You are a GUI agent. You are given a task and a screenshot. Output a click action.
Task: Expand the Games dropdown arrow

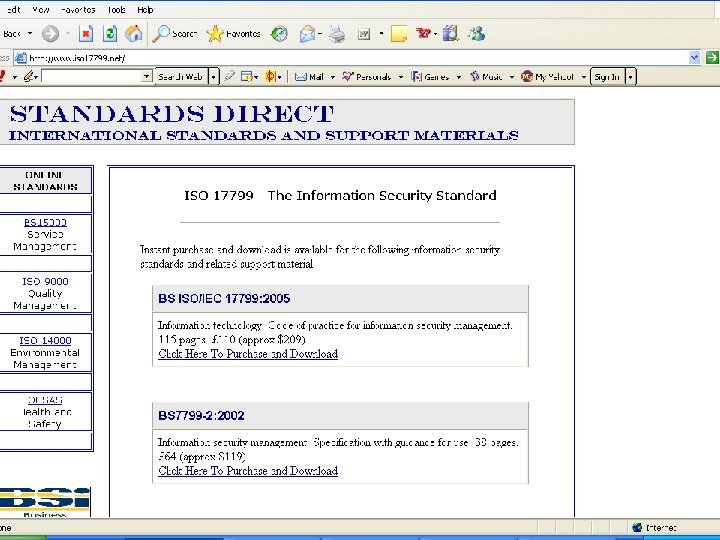pos(458,77)
